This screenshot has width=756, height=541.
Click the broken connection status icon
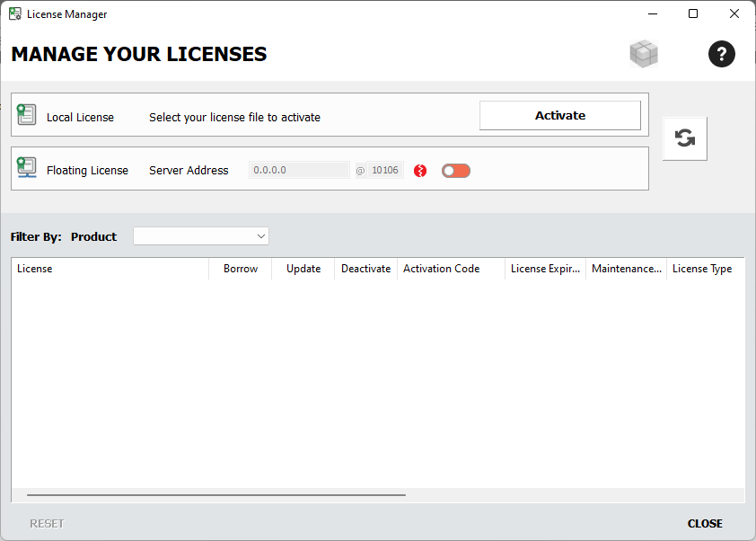click(419, 170)
